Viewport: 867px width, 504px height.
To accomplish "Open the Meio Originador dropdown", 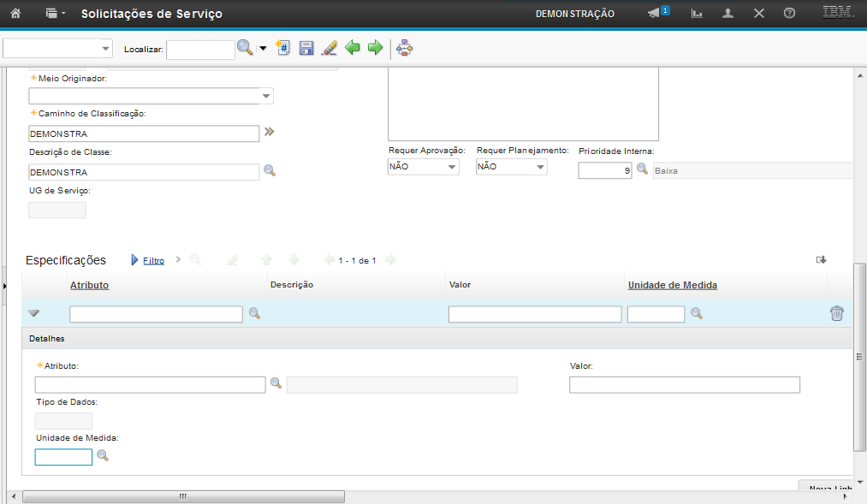I will coord(266,96).
